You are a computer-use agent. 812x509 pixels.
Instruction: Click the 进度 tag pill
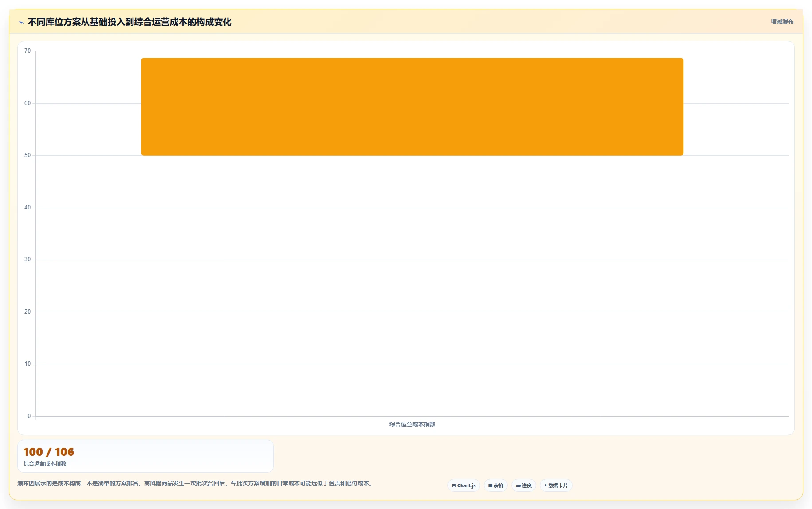524,485
